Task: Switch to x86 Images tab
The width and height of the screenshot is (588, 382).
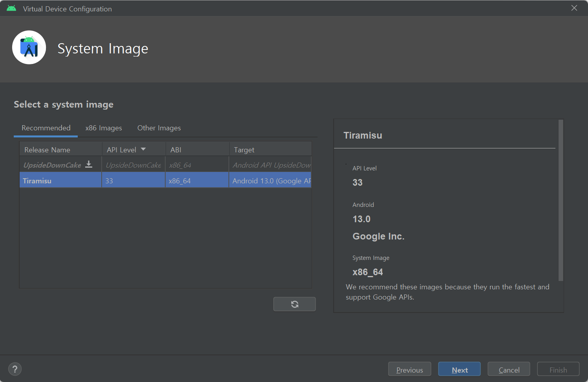Action: click(x=104, y=128)
